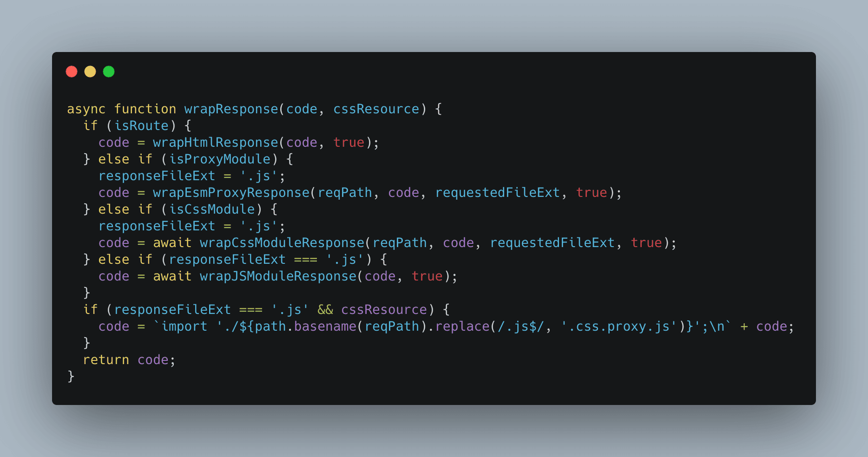Image resolution: width=868 pixels, height=457 pixels.
Task: Click the wrapEsmProxyResponse function call
Action: (231, 193)
